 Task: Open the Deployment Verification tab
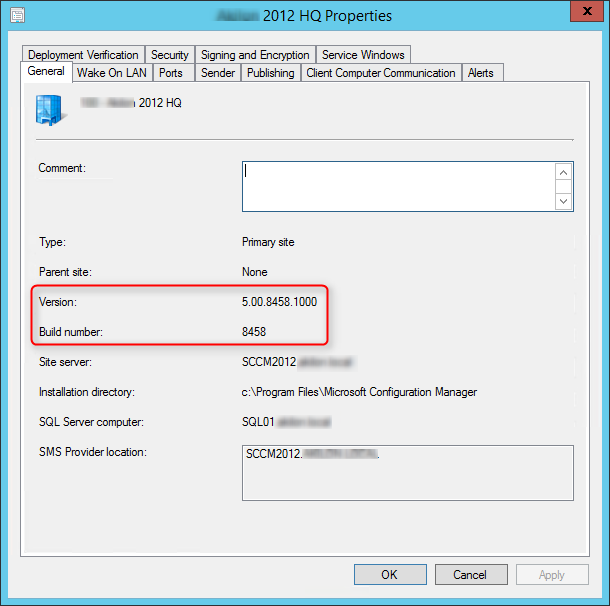(x=83, y=54)
